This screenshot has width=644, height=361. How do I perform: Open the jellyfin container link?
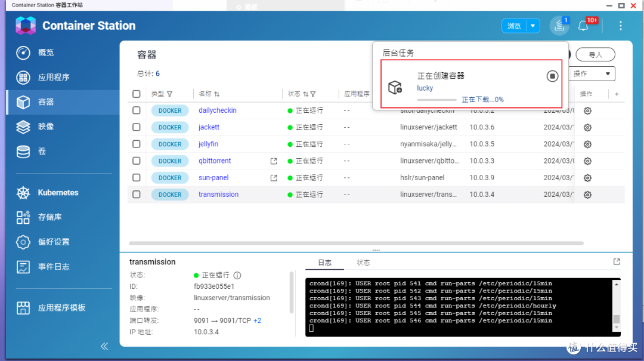coord(208,144)
